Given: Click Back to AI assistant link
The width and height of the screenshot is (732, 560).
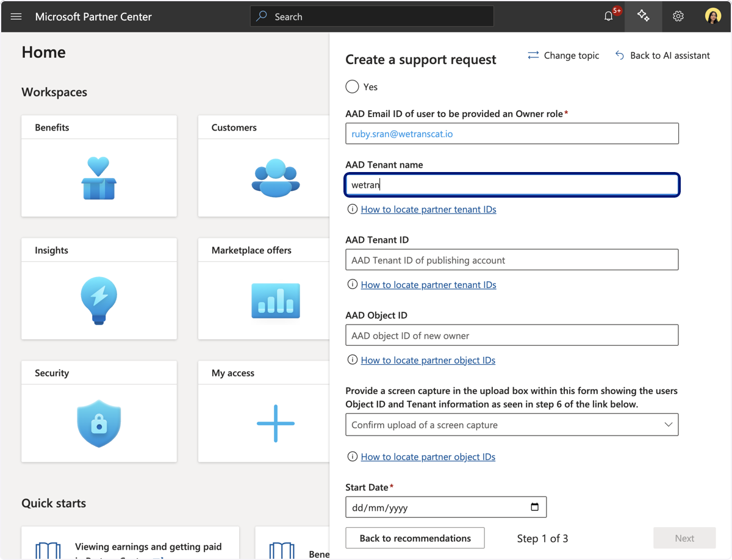Looking at the screenshot, I should tap(670, 56).
